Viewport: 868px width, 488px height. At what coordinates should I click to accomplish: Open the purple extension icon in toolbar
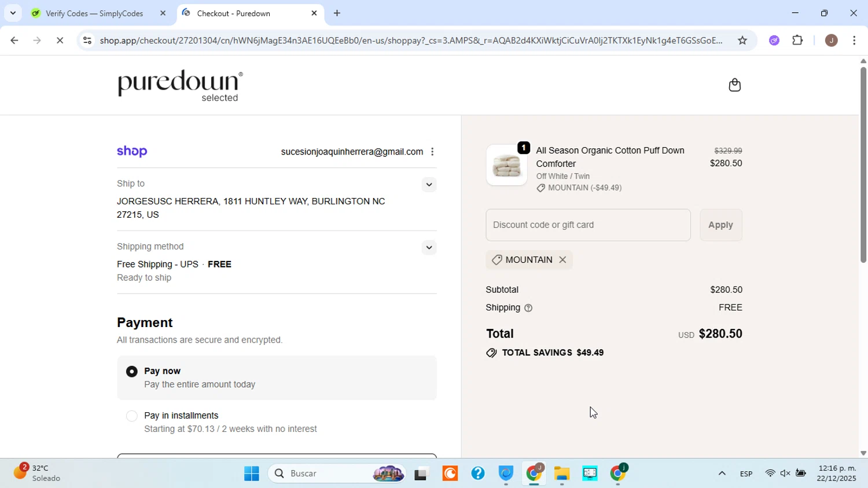tap(774, 41)
